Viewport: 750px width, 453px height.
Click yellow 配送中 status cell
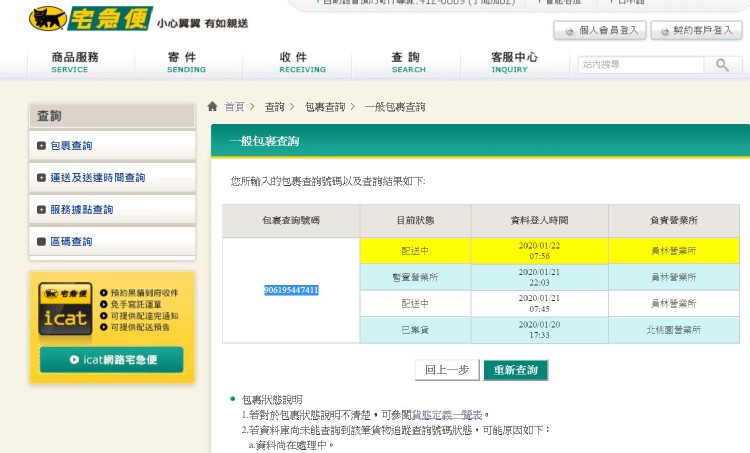[415, 251]
